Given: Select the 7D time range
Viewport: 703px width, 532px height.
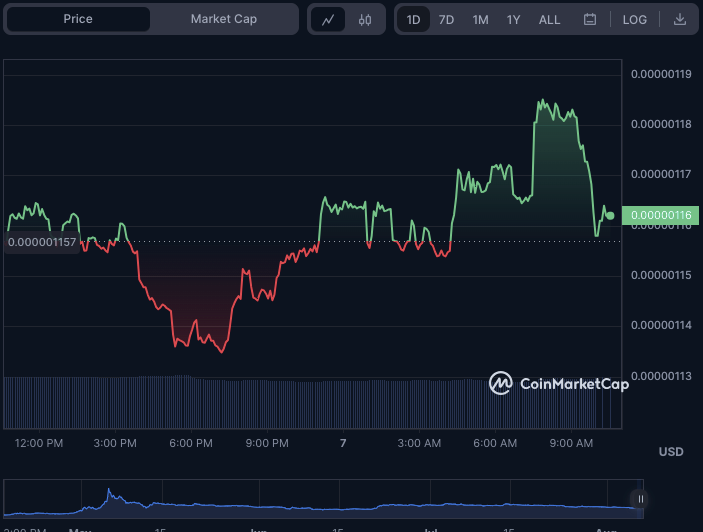Looking at the screenshot, I should pyautogui.click(x=446, y=19).
